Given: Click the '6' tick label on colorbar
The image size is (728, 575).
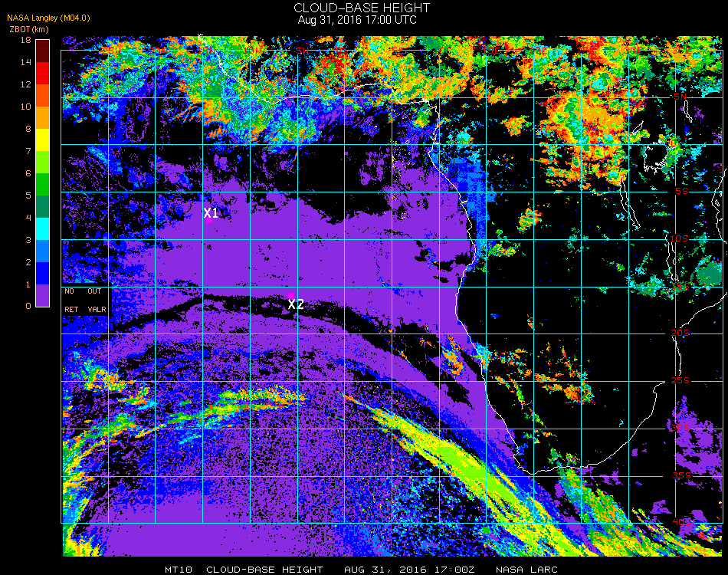Looking at the screenshot, I should point(28,173).
